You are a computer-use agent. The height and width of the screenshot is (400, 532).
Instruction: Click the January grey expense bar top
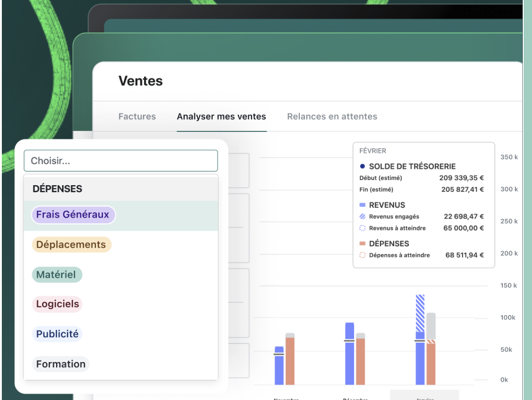click(x=431, y=326)
